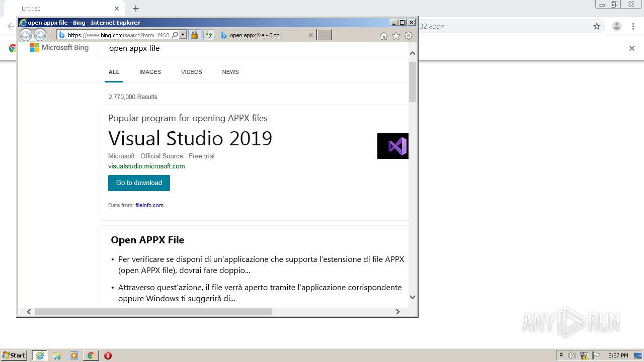Screen dimensions: 644x362
Task: Launch Windows Media Player from the taskbar
Action: click(x=74, y=355)
